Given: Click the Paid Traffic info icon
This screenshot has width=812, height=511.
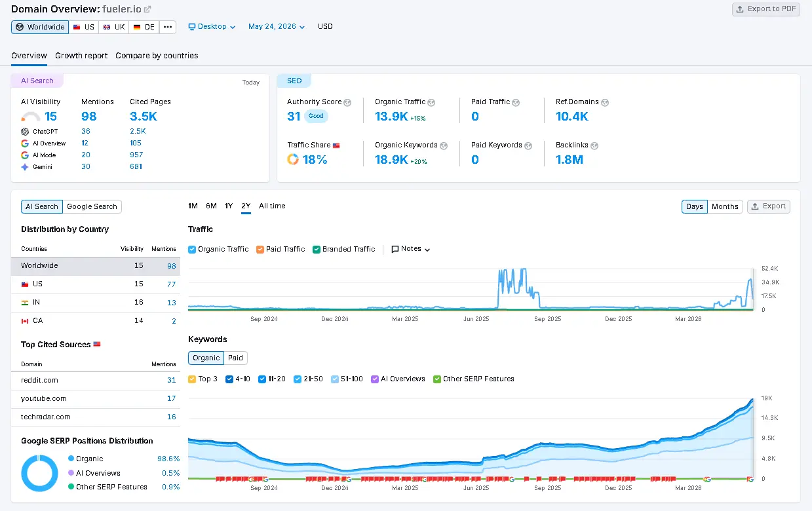Looking at the screenshot, I should click(x=516, y=102).
